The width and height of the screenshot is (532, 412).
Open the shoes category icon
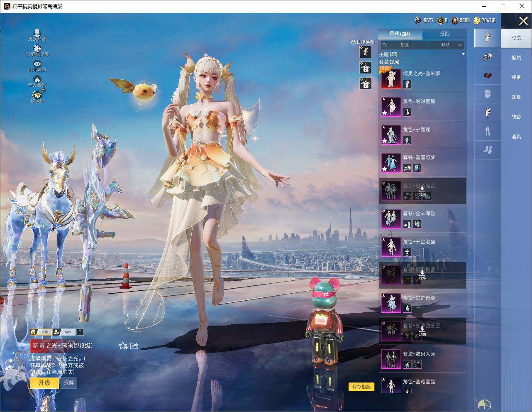(x=488, y=150)
